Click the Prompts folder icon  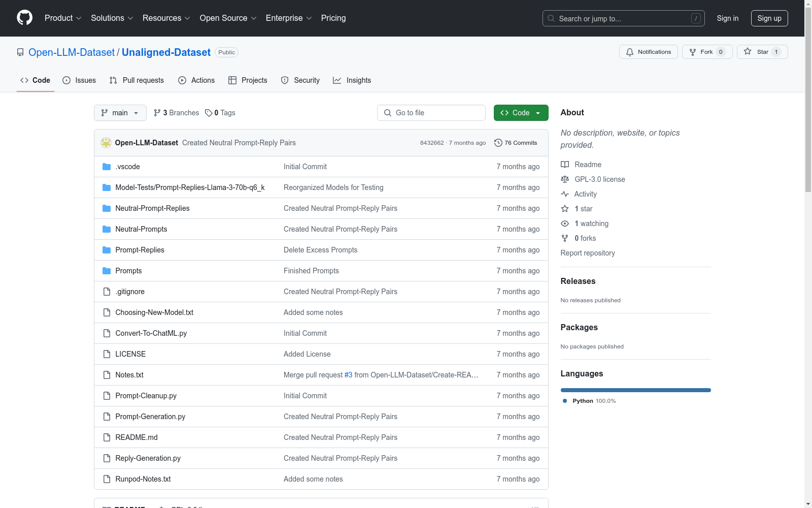[x=107, y=271]
